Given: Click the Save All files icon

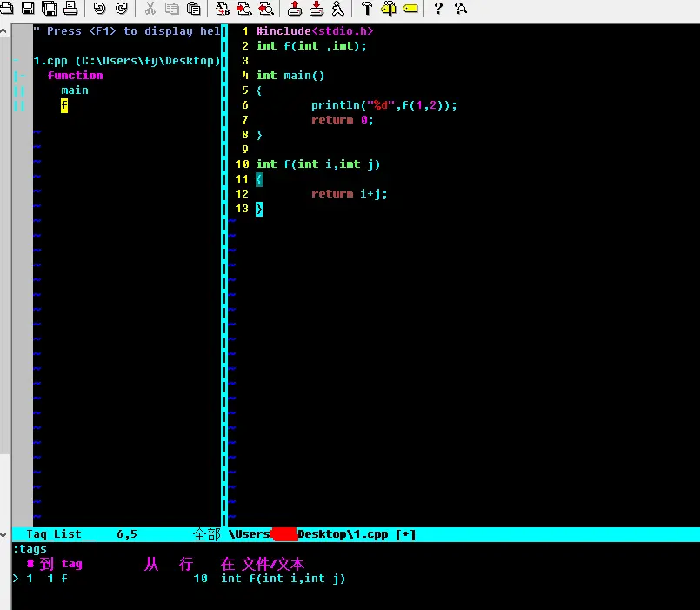Looking at the screenshot, I should [49, 8].
